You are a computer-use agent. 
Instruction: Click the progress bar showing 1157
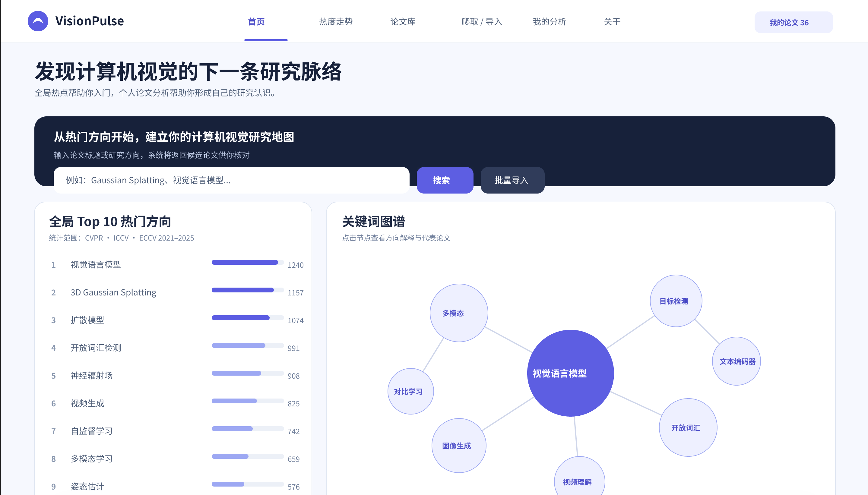(248, 290)
